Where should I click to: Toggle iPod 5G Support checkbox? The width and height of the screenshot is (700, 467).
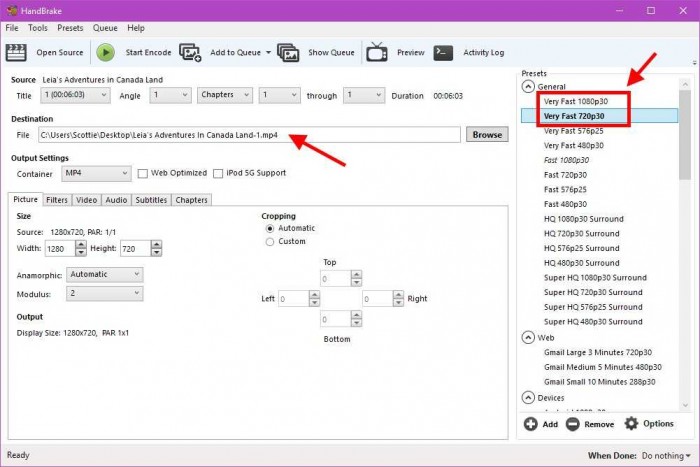point(219,173)
